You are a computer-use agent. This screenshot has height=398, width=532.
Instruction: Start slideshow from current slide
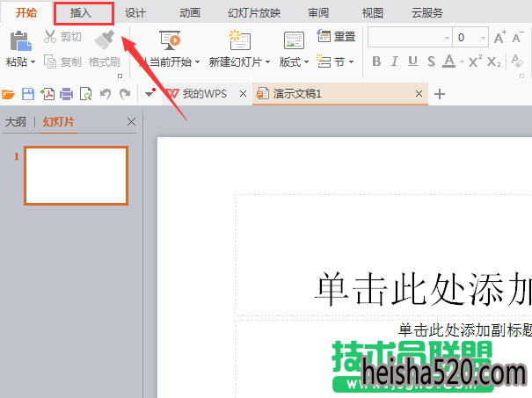[x=170, y=40]
